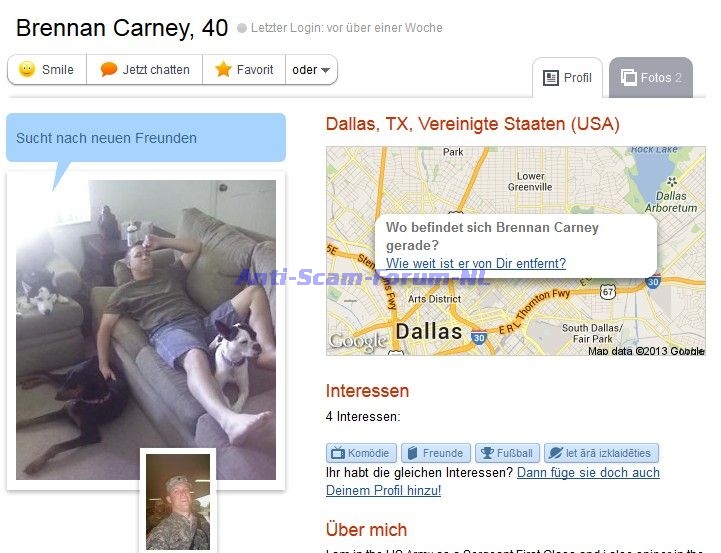This screenshot has width=721, height=553.
Task: Click the trophy icon on Fußball tag
Action: (487, 453)
